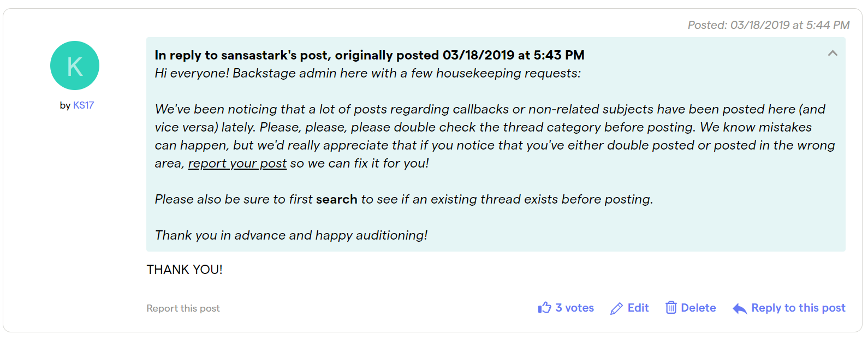The image size is (868, 340).
Task: Click the "3 votes" label
Action: tap(574, 308)
